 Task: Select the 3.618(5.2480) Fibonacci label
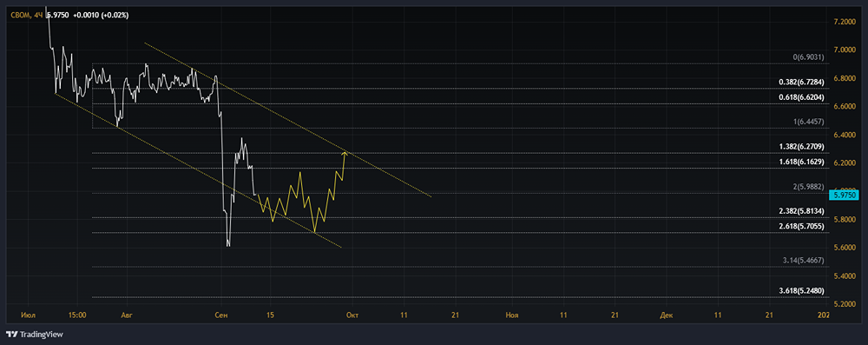pyautogui.click(x=802, y=290)
